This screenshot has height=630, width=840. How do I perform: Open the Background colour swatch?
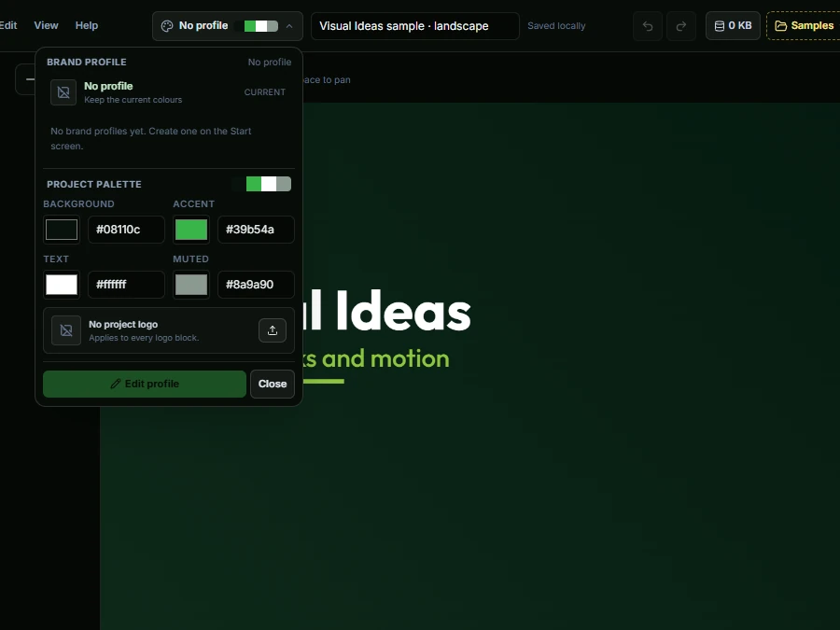[x=62, y=230]
